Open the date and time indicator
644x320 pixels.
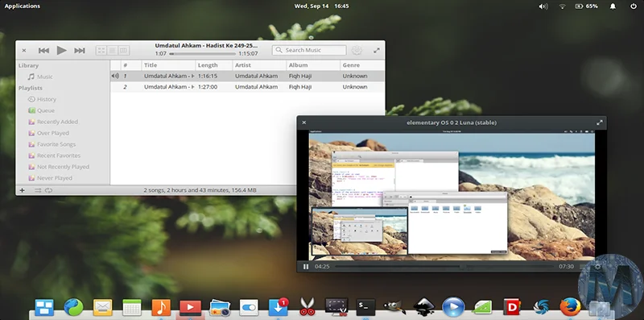coord(321,6)
